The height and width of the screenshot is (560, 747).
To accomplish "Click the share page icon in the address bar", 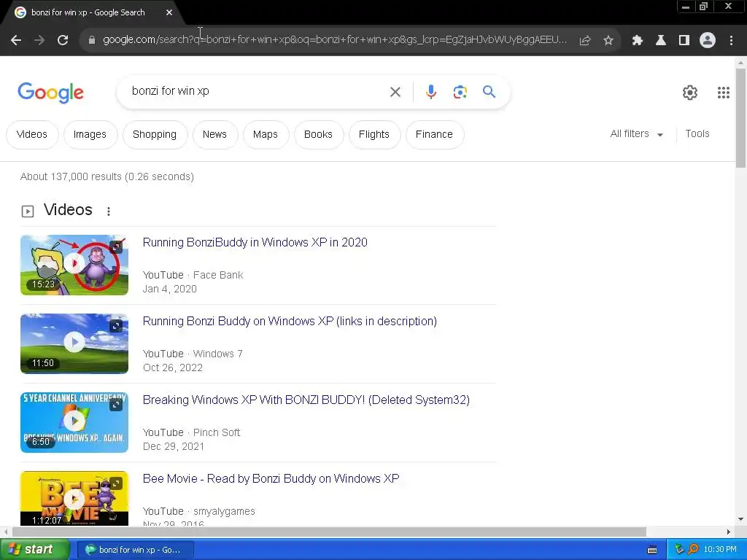I will click(x=585, y=40).
